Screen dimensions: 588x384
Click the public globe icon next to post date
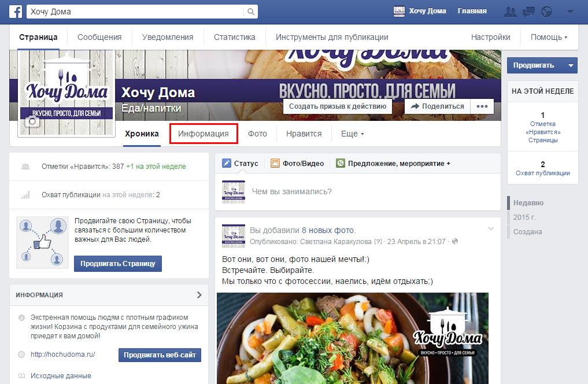455,241
